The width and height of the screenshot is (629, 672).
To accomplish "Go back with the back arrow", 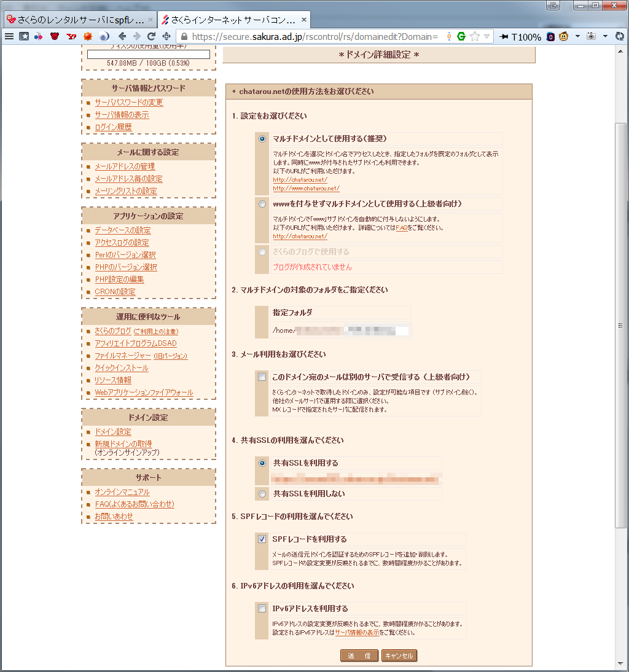I will 122,36.
